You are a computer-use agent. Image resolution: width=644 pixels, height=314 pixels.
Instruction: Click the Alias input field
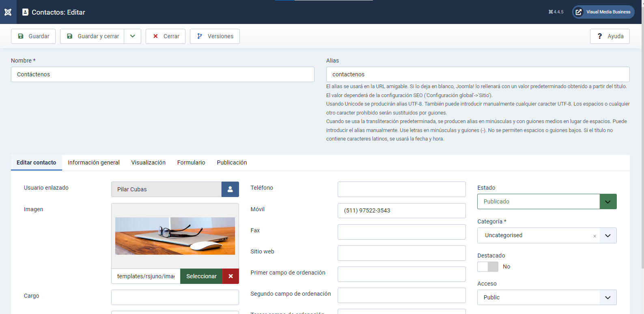(478, 74)
